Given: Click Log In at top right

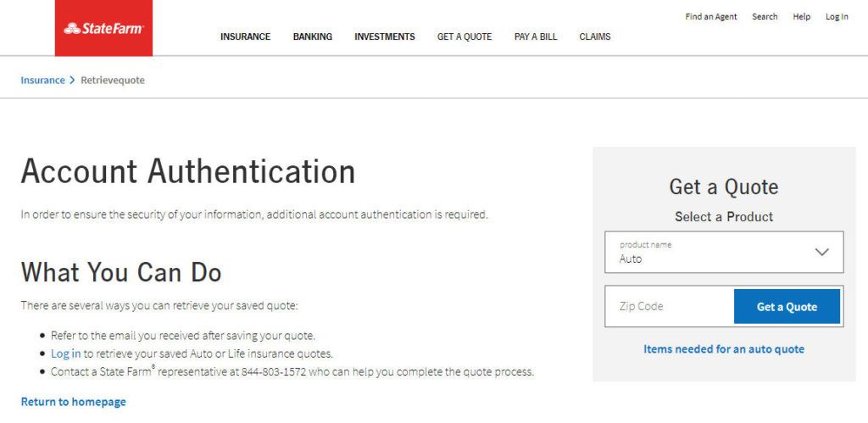Looking at the screenshot, I should [x=837, y=17].
